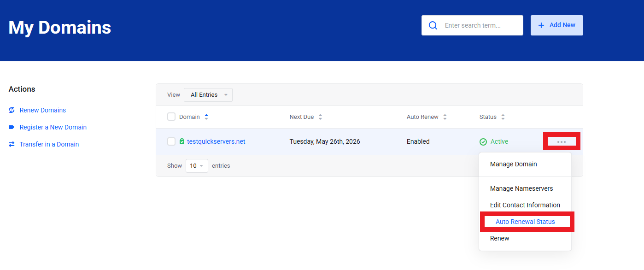The width and height of the screenshot is (644, 270).
Task: Sort table by Next Due arrows
Action: (x=320, y=117)
